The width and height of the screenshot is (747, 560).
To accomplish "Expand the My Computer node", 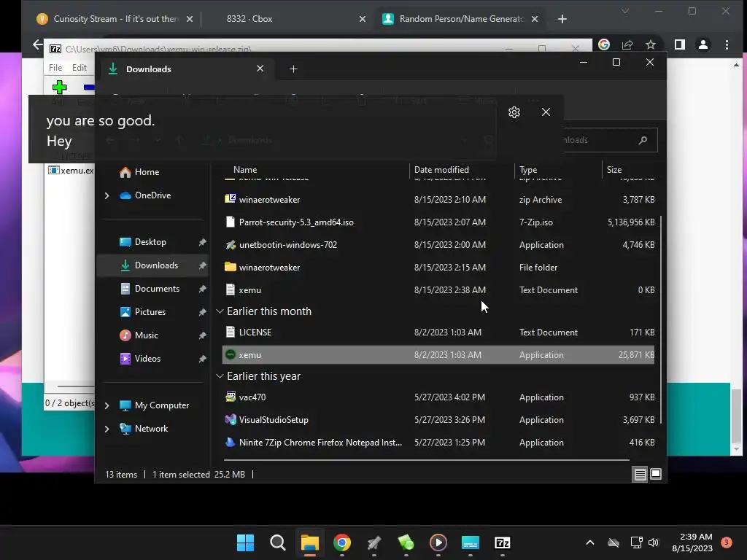I will point(107,405).
